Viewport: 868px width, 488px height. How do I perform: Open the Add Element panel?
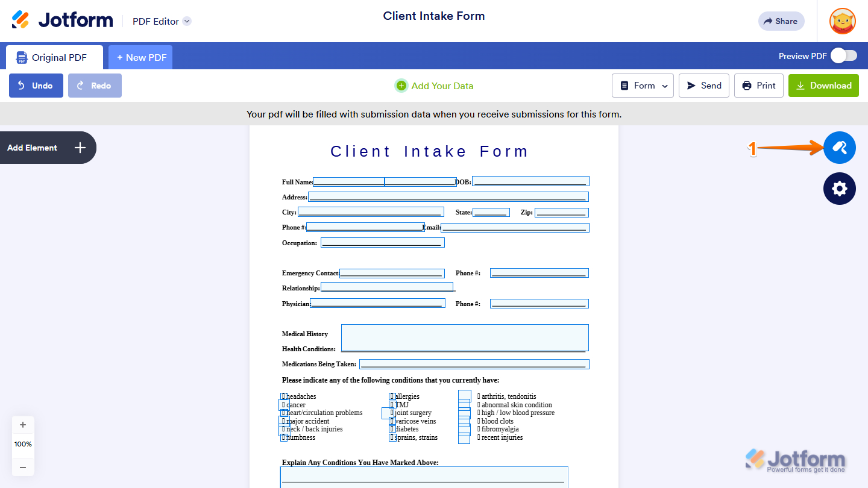(x=48, y=148)
